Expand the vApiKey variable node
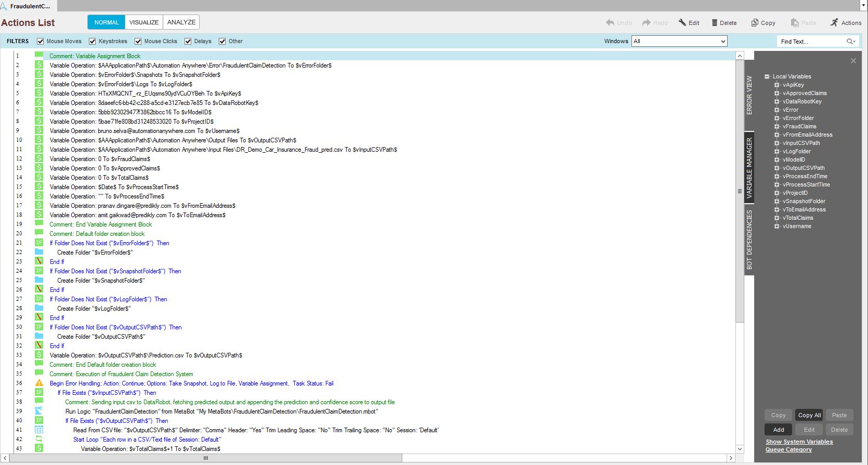This screenshot has height=465, width=868. pos(777,85)
